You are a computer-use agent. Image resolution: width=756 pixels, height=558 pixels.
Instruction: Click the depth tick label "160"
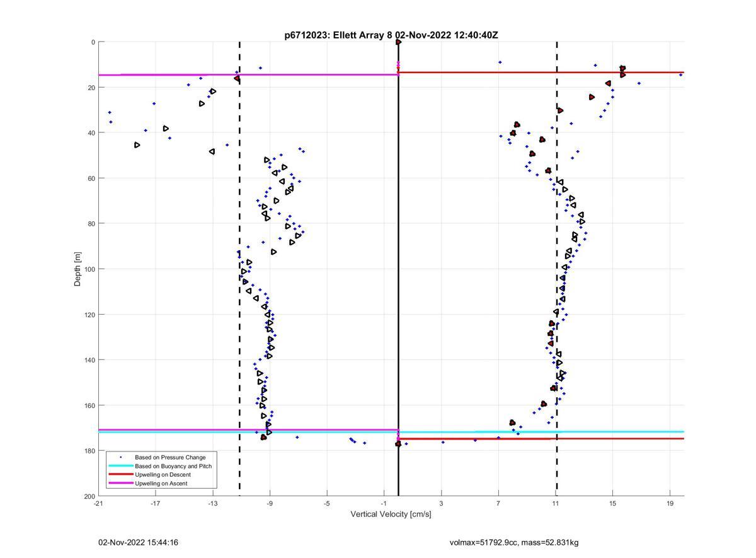pos(89,405)
